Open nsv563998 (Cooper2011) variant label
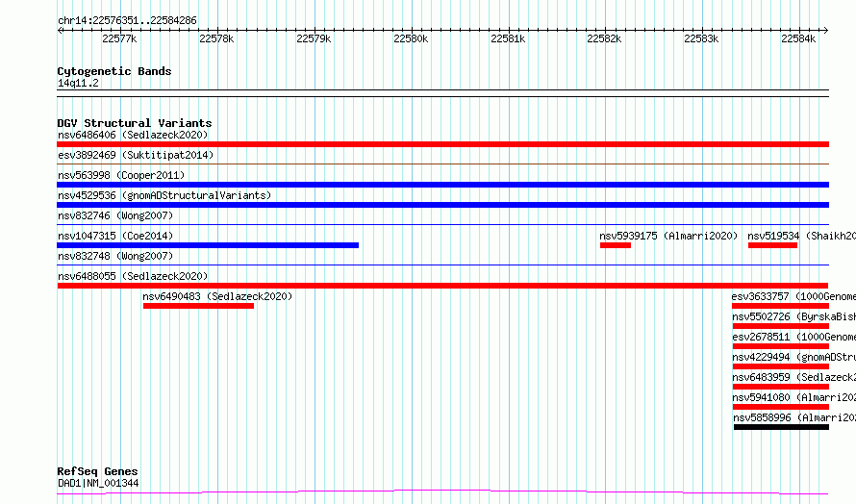The image size is (856, 504). [121, 175]
